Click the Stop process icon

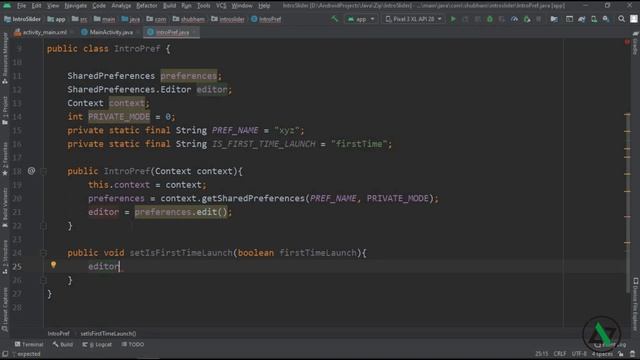(539, 19)
